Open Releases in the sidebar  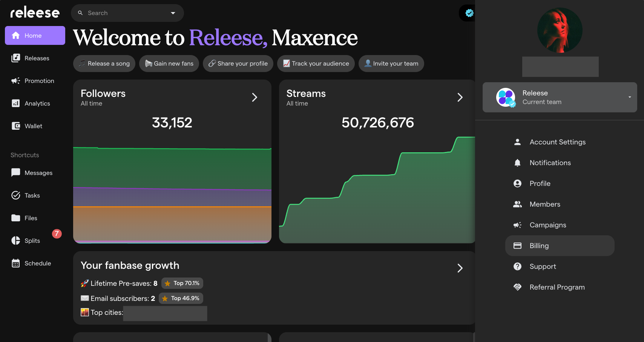point(35,58)
